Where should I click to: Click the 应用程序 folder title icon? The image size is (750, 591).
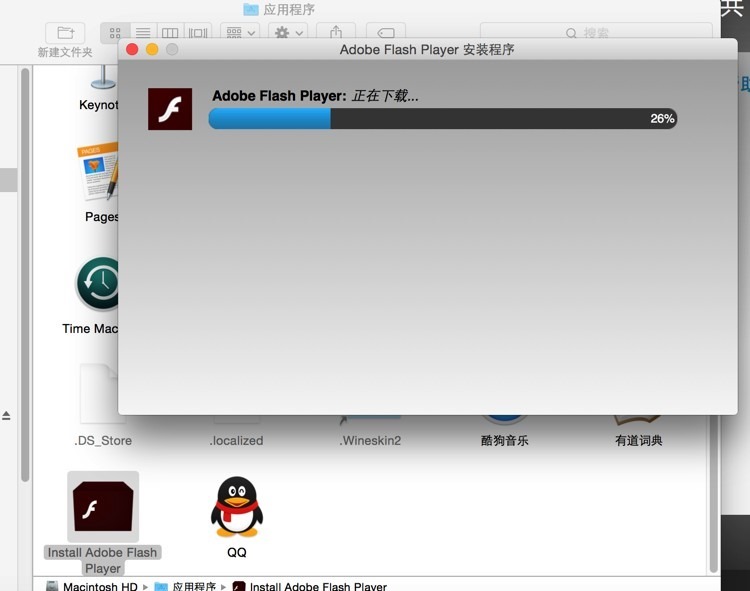click(x=251, y=9)
